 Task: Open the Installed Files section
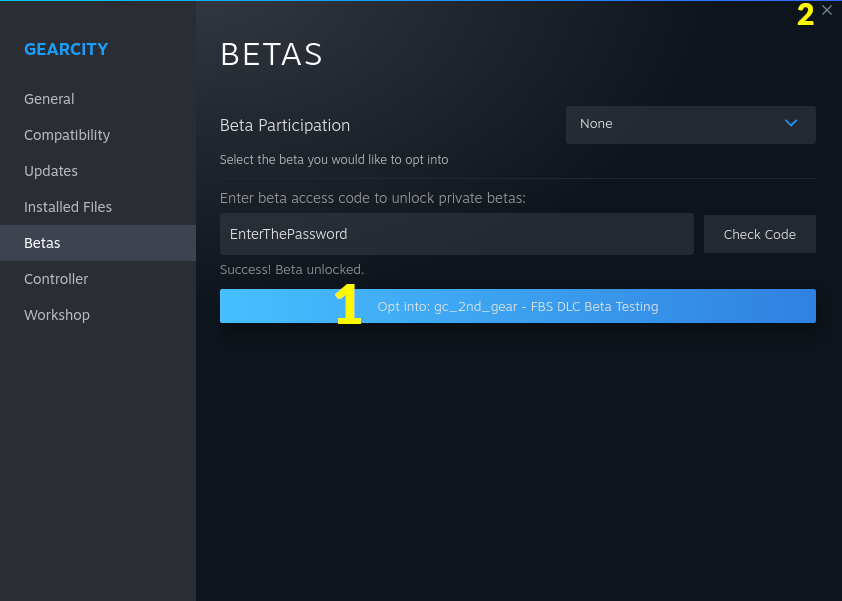coord(68,207)
